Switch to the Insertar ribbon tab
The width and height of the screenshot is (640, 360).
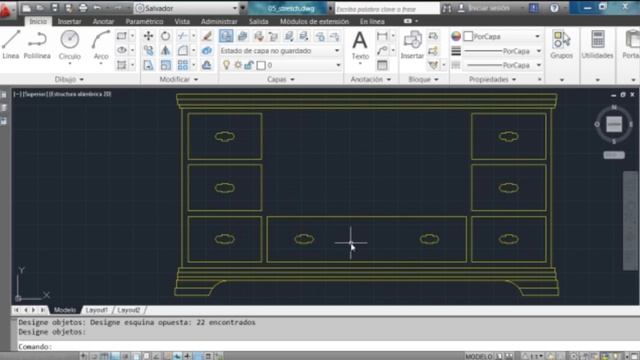point(69,21)
